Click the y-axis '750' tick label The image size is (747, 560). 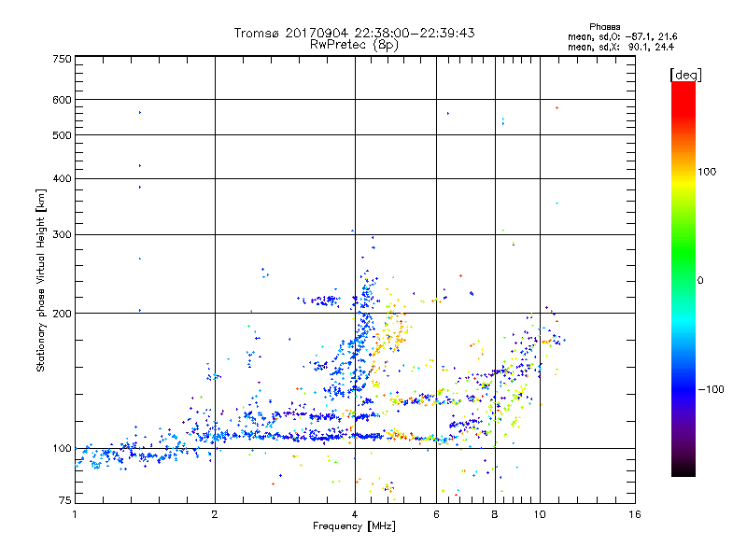point(62,59)
